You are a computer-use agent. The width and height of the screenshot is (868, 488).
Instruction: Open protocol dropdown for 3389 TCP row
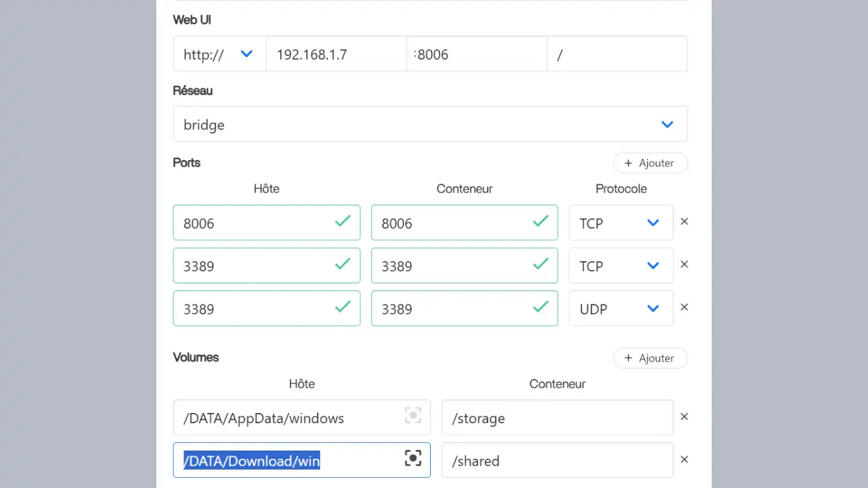pos(620,266)
